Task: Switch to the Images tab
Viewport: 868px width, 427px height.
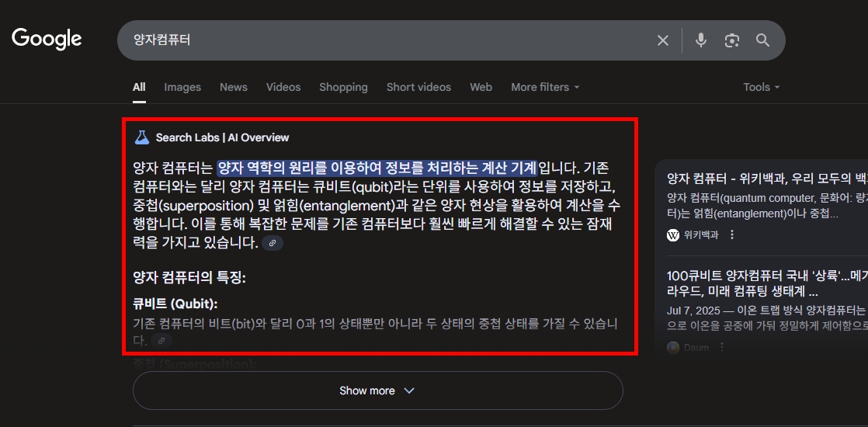Action: (182, 87)
